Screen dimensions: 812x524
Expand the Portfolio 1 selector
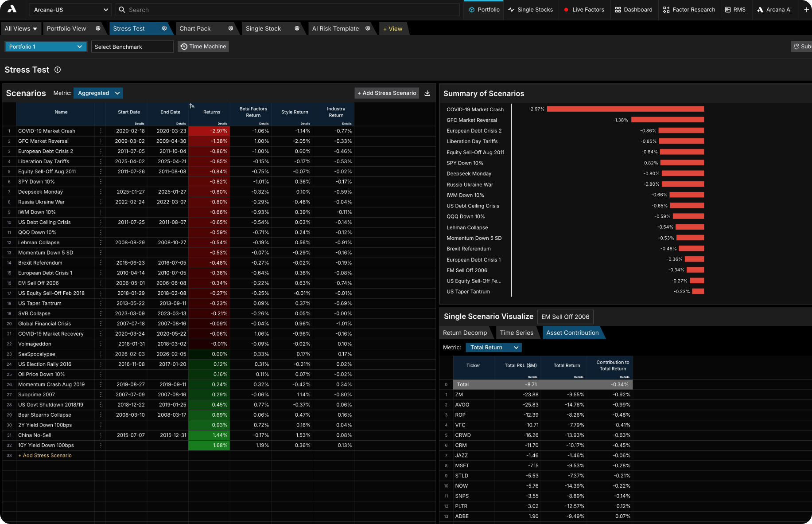(46, 47)
